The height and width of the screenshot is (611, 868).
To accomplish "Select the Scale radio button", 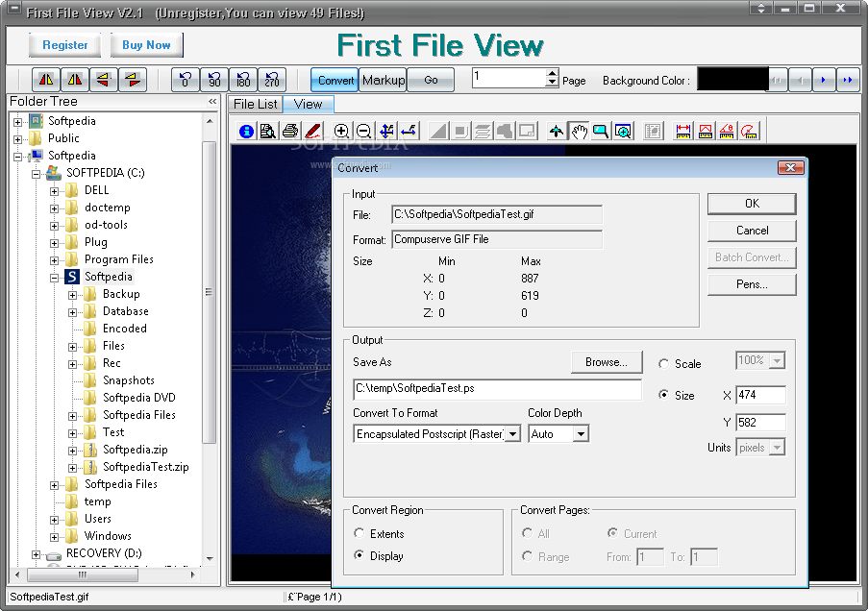I will click(663, 363).
